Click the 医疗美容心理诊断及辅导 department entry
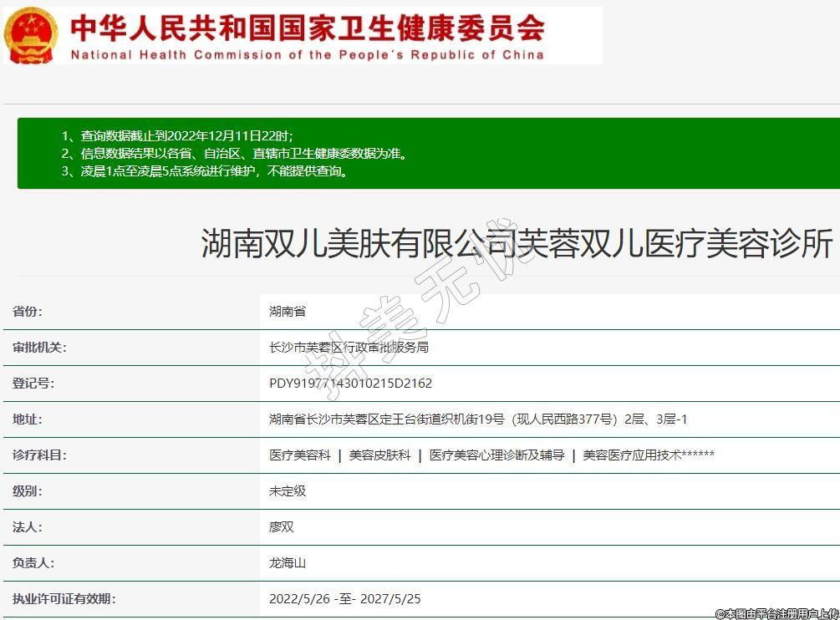Viewport: 840px width, 620px height. coord(496,455)
